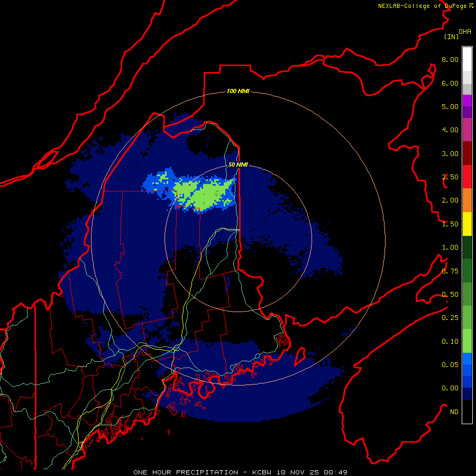Click the 0.25 legend value
Screen dimensions: 476x476
pos(450,318)
